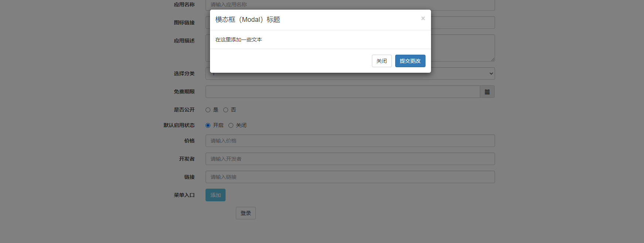Screen dimensions: 644x243
Task: Click the 开发者 input field
Action: (350, 159)
